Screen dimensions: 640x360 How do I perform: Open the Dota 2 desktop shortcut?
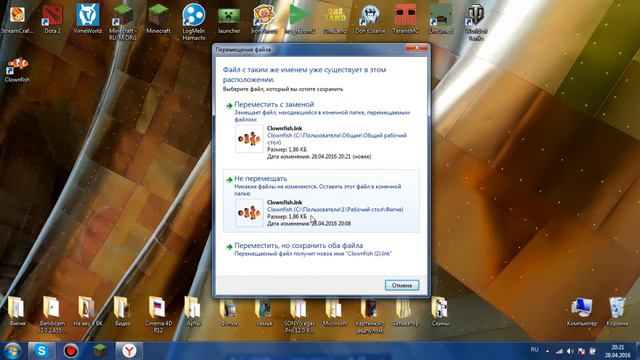[52, 18]
